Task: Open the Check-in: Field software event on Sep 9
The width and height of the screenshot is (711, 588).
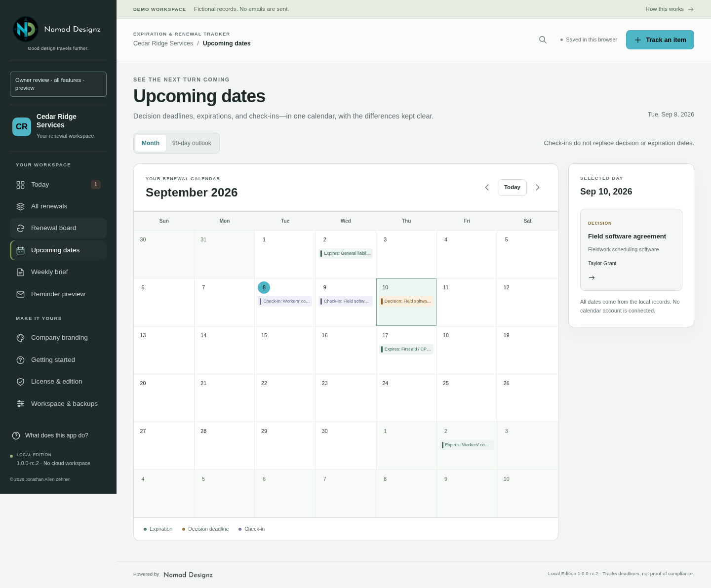Action: tap(346, 301)
